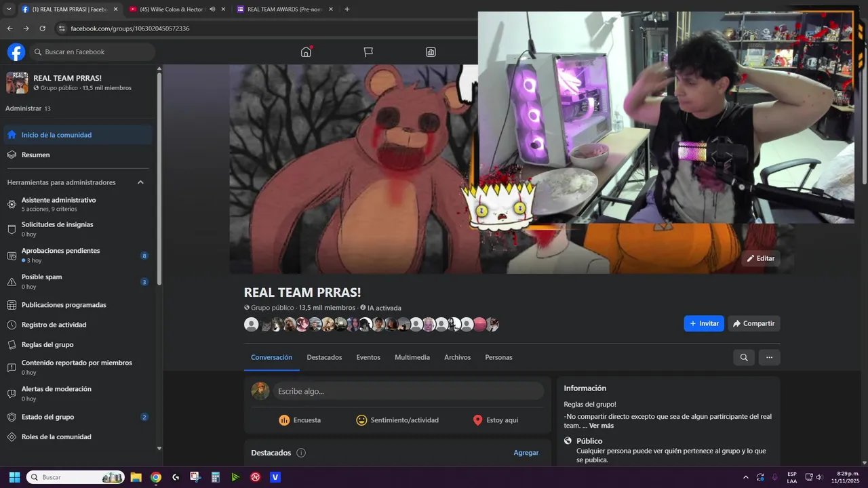Screen dimensions: 868x488
Task: Choose Encuesta post option
Action: click(300, 420)
